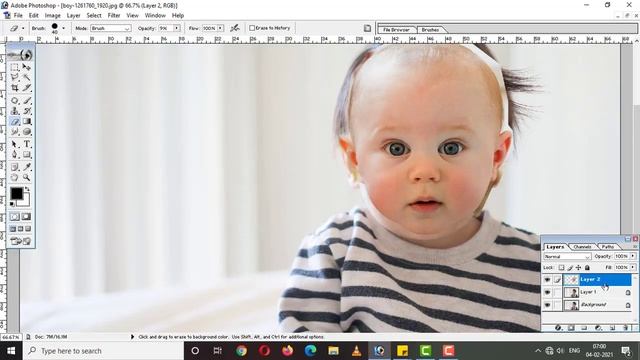This screenshot has width=640, height=360.
Task: Toggle lock all padlock in Layers panel
Action: 587,268
